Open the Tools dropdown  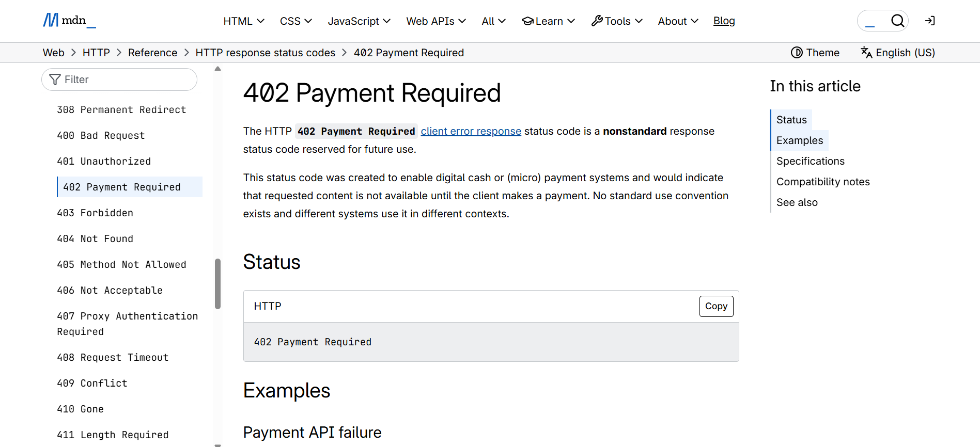(x=617, y=21)
